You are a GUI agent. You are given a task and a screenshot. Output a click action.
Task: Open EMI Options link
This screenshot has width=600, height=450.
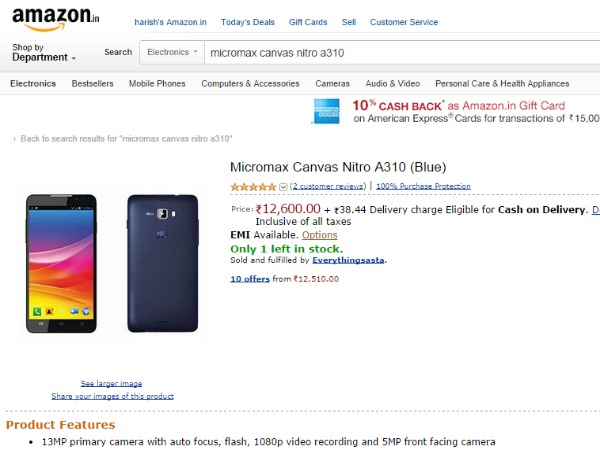[x=320, y=235]
